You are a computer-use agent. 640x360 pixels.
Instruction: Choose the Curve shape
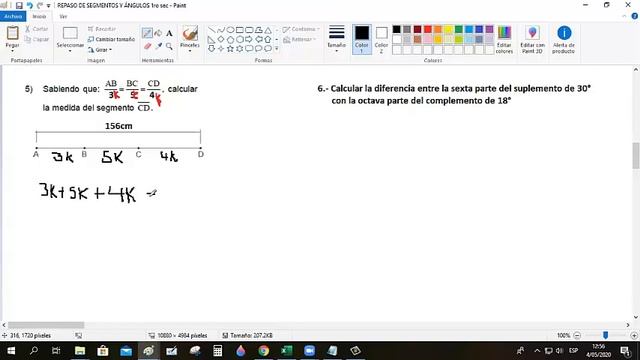click(221, 30)
